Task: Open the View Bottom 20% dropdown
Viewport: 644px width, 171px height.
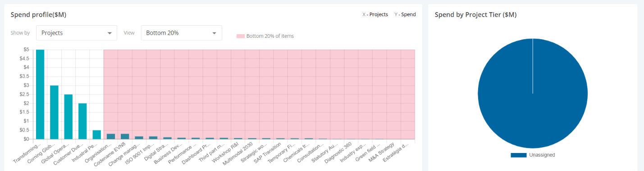Action: [x=181, y=33]
